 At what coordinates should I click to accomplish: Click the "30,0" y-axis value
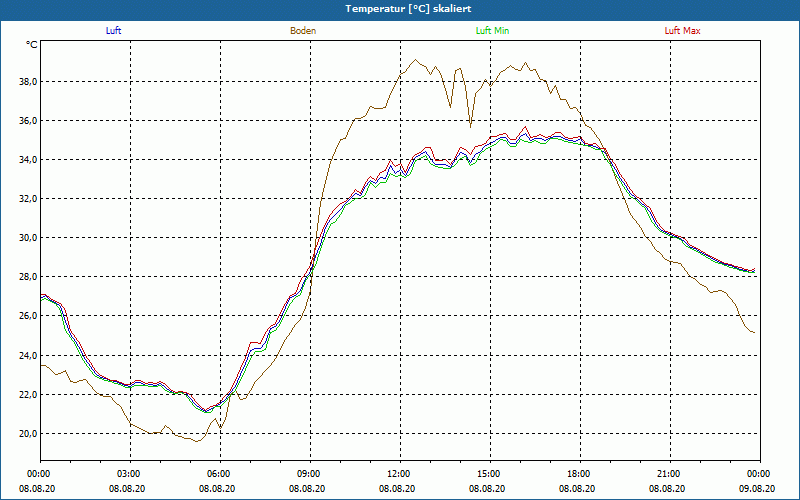(x=29, y=238)
